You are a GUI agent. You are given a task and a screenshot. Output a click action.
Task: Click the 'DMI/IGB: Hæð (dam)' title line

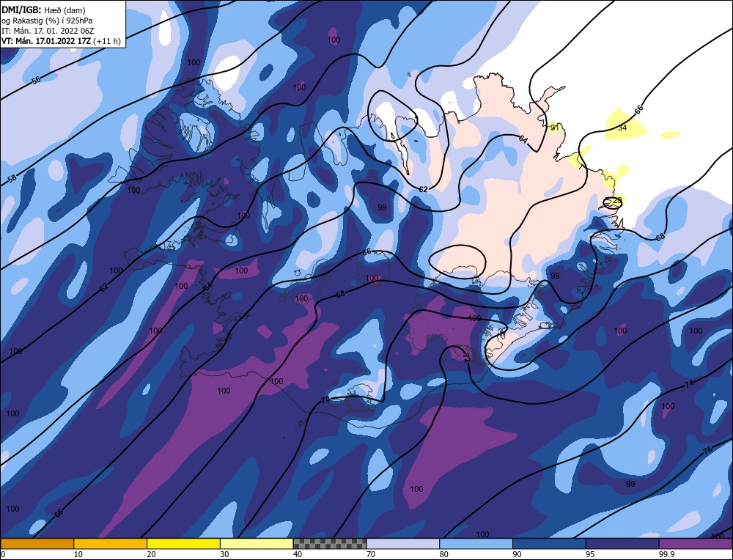43,10
